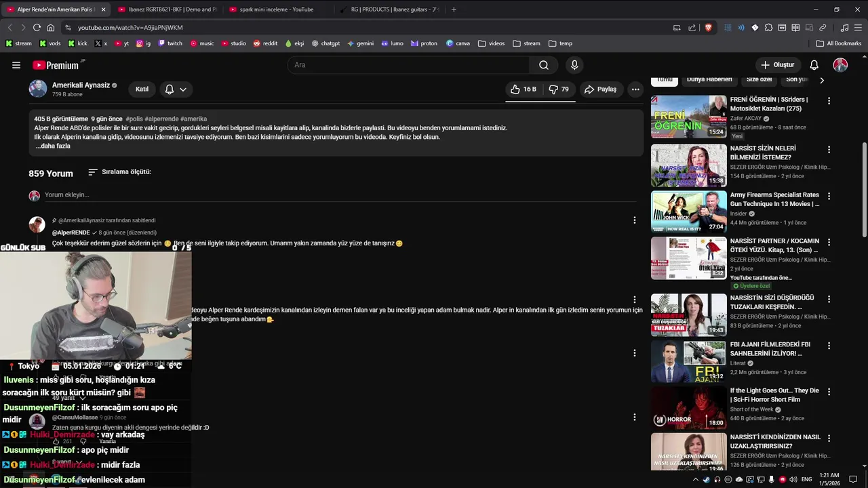
Task: Go to browser home page
Action: click(50, 28)
